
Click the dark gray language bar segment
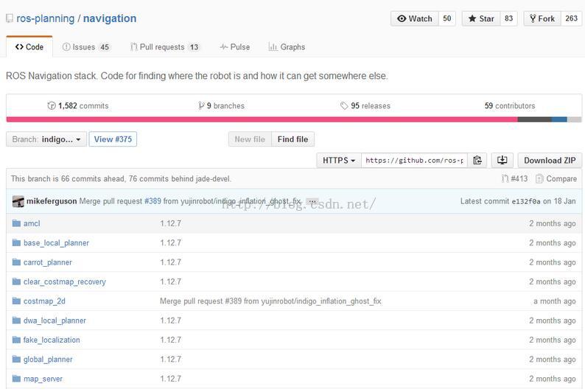pos(534,119)
